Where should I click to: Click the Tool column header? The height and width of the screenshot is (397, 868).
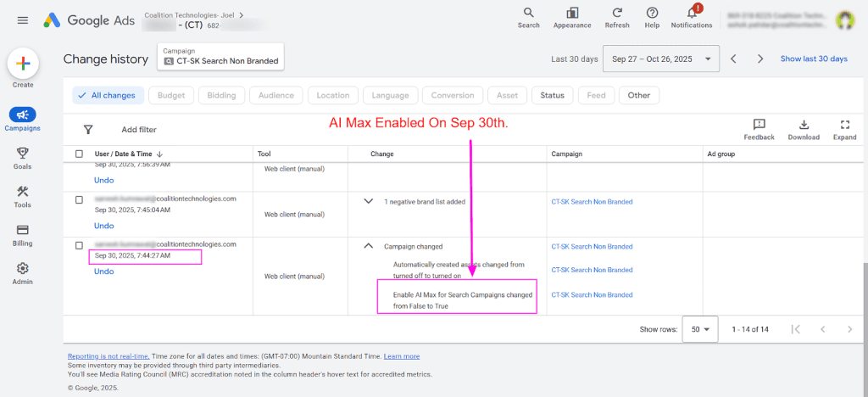[x=264, y=154]
